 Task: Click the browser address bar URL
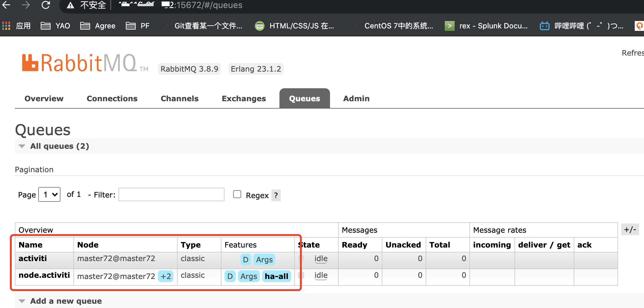(181, 5)
